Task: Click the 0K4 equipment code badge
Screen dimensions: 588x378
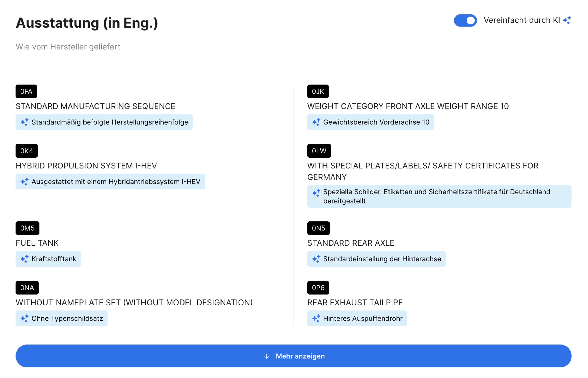Action: click(26, 151)
